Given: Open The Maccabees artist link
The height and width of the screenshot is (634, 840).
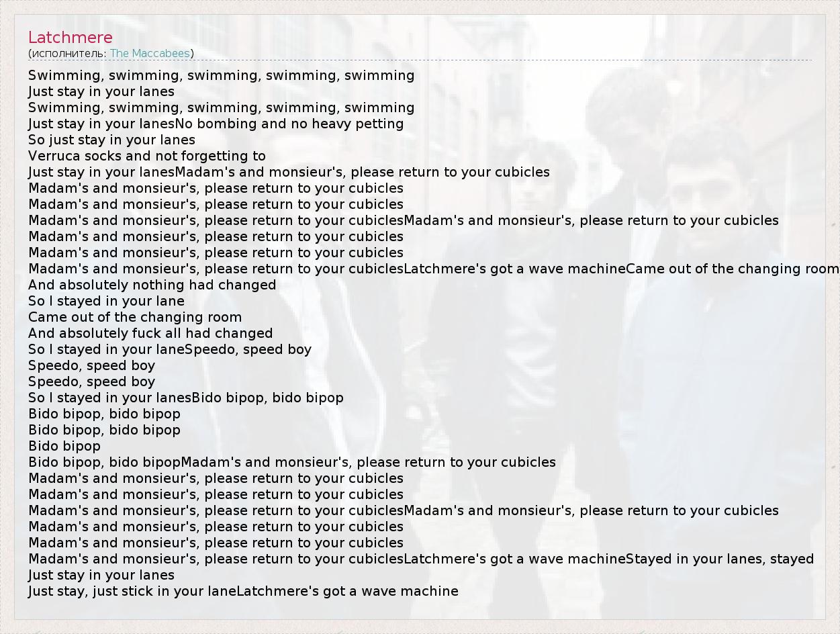Looking at the screenshot, I should pos(150,53).
